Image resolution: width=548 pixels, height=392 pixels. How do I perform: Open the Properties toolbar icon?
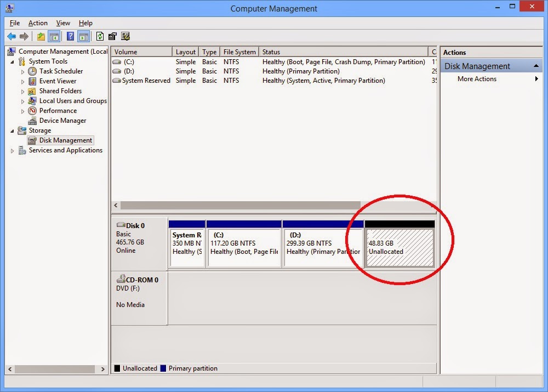[x=112, y=36]
